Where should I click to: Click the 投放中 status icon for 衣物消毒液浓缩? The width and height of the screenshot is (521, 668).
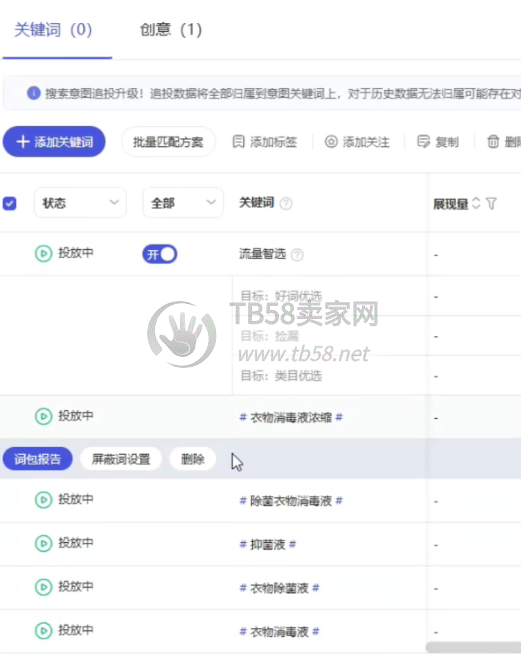point(43,416)
